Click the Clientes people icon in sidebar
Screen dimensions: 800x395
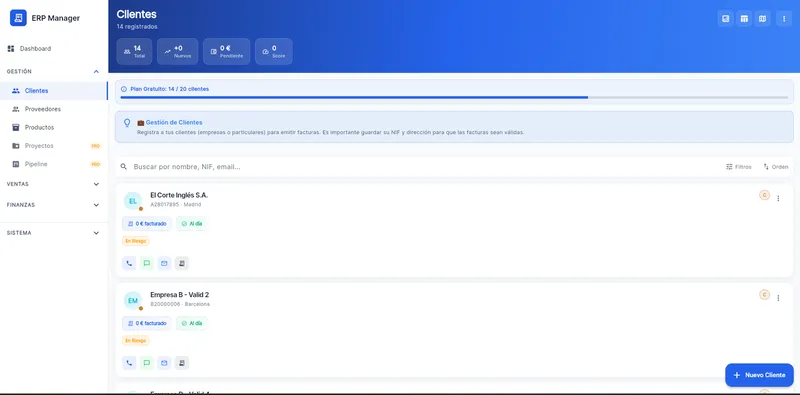[x=16, y=91]
